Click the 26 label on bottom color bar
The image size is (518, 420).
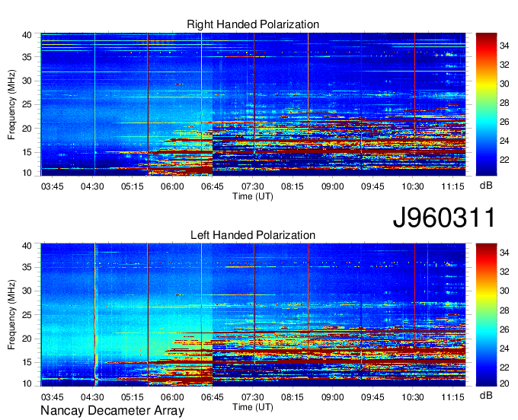pos(504,329)
